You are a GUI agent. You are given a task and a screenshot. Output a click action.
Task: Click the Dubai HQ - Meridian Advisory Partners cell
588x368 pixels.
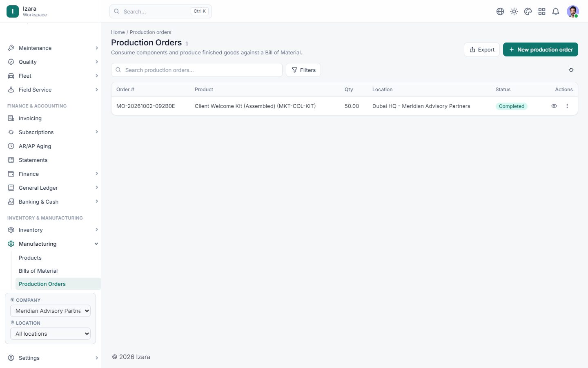coord(421,106)
